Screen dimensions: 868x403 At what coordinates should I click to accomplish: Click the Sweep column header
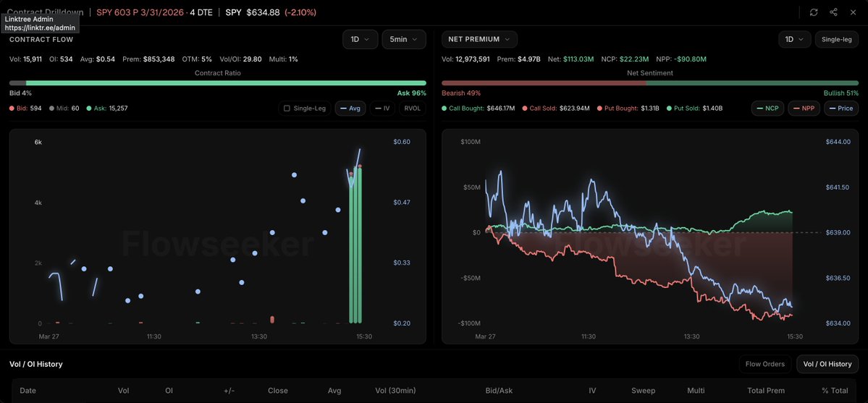pos(644,391)
